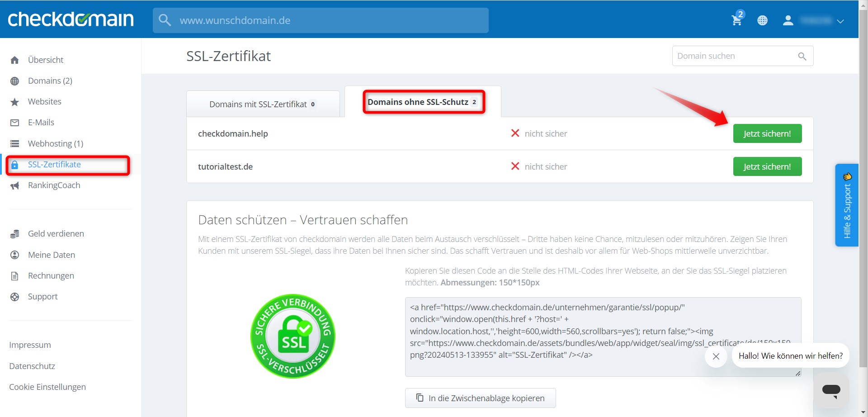The height and width of the screenshot is (417, 868).
Task: Open SSL-Zertifikate in the sidebar
Action: click(54, 164)
